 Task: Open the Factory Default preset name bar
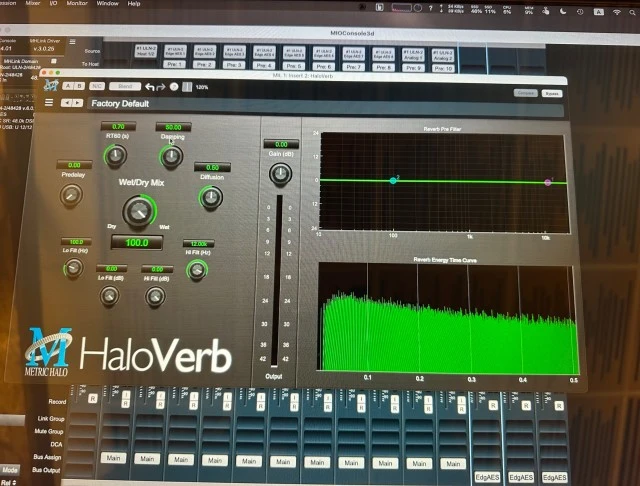326,106
